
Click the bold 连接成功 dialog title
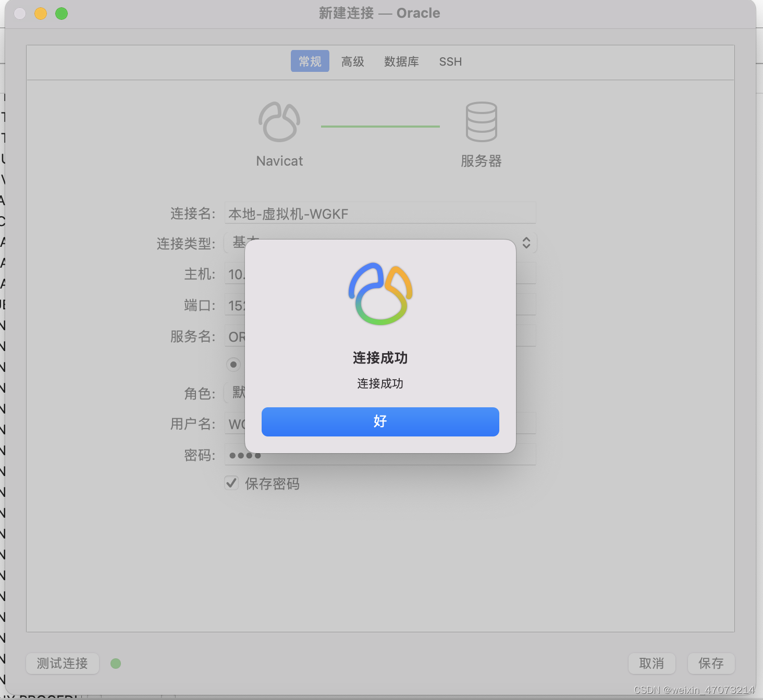380,358
